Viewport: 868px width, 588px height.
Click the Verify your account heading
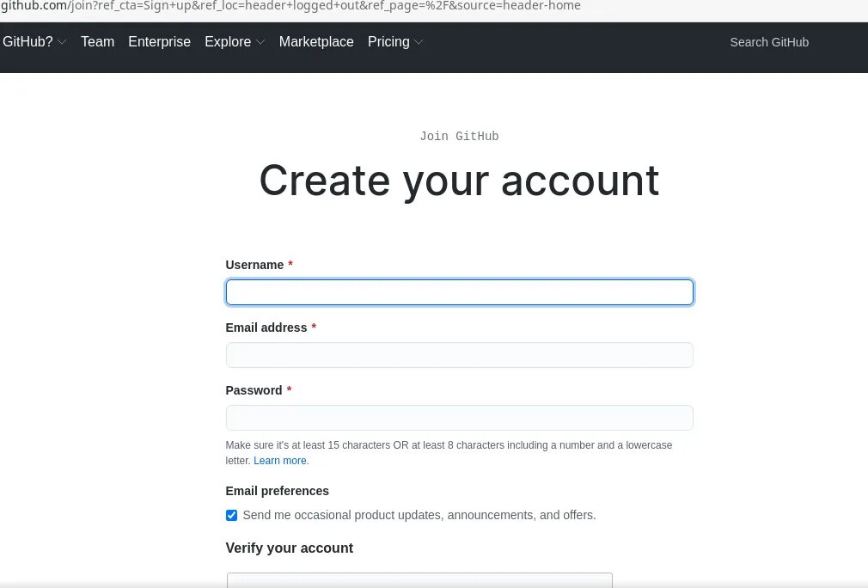click(289, 548)
